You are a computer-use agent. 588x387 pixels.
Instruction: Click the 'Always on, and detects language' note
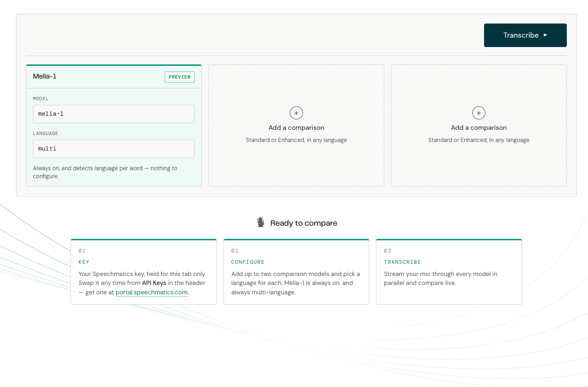tap(105, 172)
